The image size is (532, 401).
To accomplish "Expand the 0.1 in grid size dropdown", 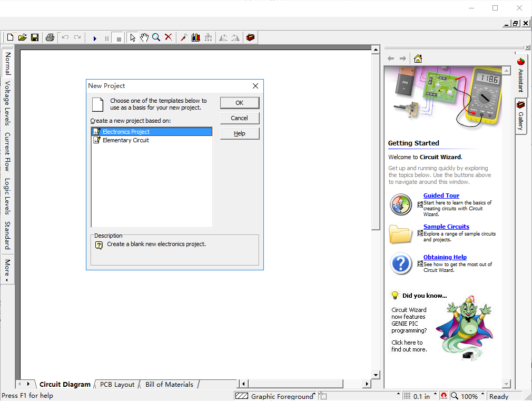I will click(434, 396).
